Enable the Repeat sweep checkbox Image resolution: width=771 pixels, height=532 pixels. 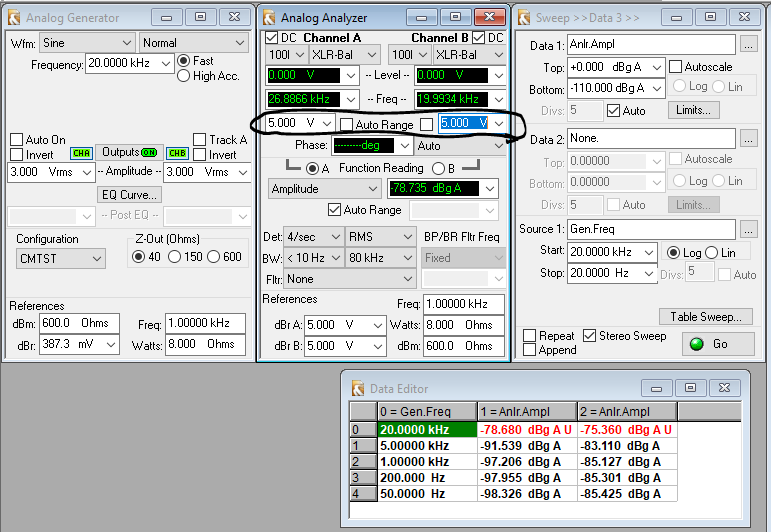530,336
